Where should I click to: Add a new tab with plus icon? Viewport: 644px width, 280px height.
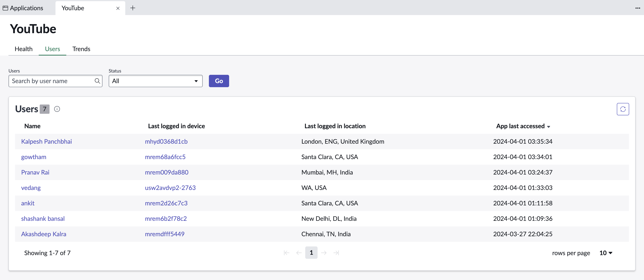point(133,8)
